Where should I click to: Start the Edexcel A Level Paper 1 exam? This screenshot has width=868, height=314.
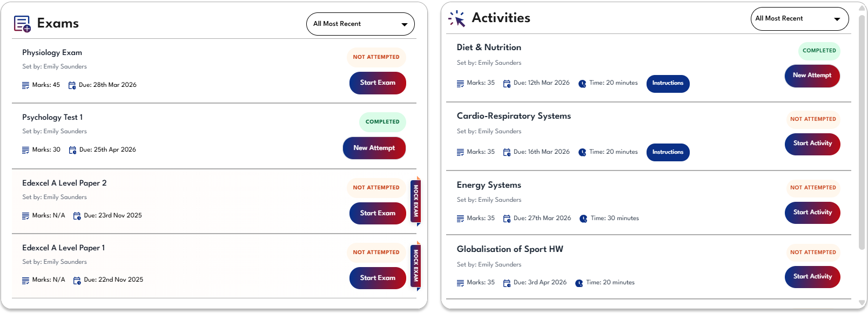pos(378,278)
